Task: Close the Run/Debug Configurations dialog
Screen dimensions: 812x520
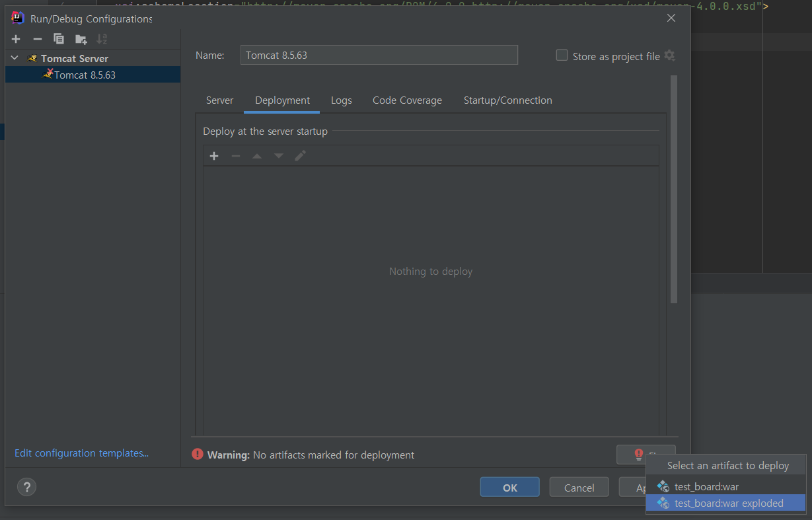Action: [671, 18]
